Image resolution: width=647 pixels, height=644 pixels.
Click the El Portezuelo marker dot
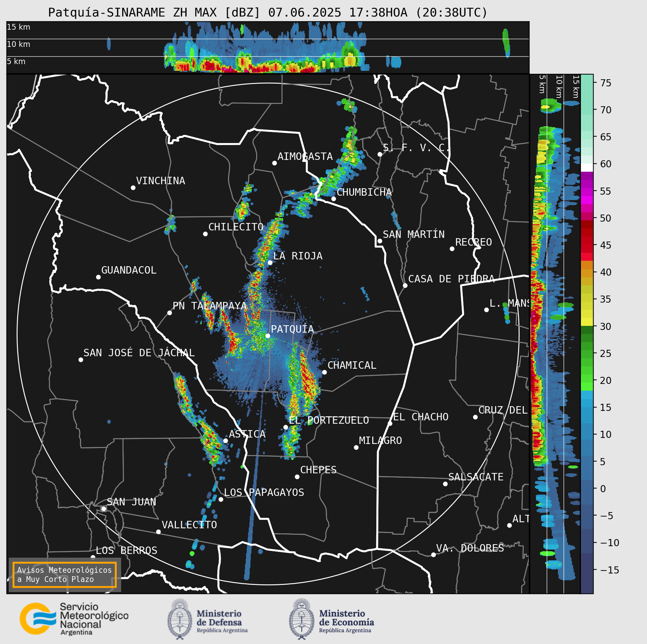[x=286, y=427]
